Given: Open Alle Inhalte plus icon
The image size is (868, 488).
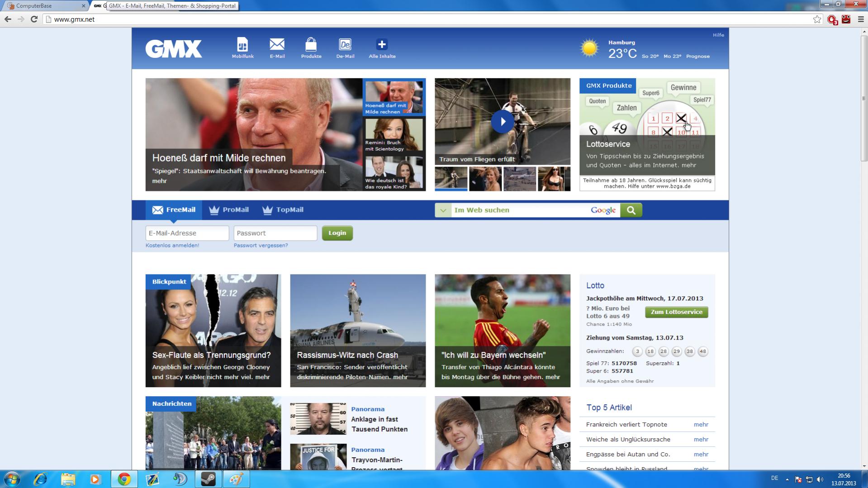Looking at the screenshot, I should pos(382,47).
